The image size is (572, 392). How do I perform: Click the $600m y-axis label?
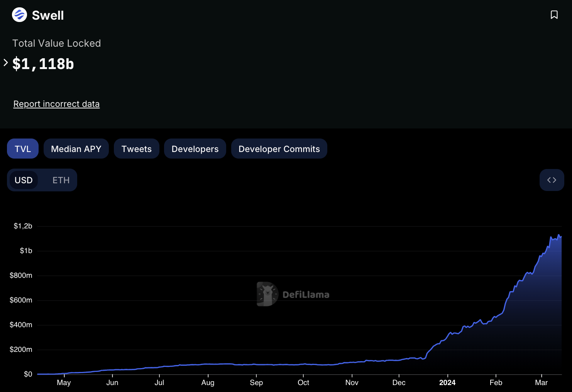click(21, 300)
